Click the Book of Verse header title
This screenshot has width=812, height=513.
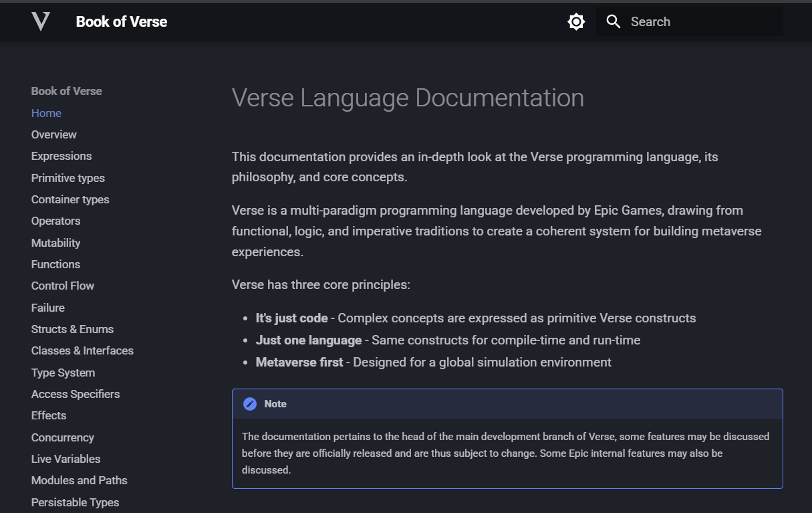(x=122, y=21)
